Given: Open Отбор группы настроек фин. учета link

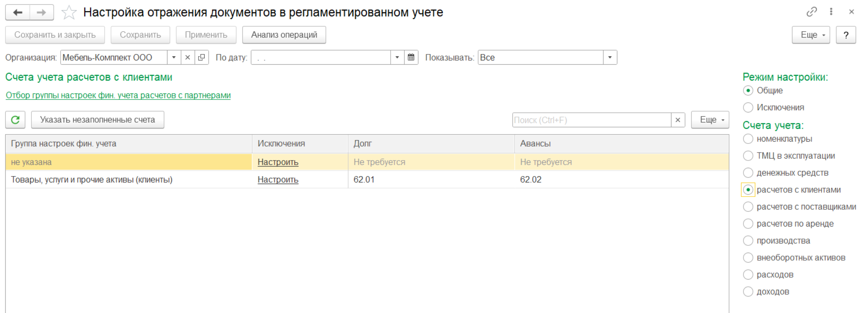Looking at the screenshot, I should pyautogui.click(x=118, y=95).
